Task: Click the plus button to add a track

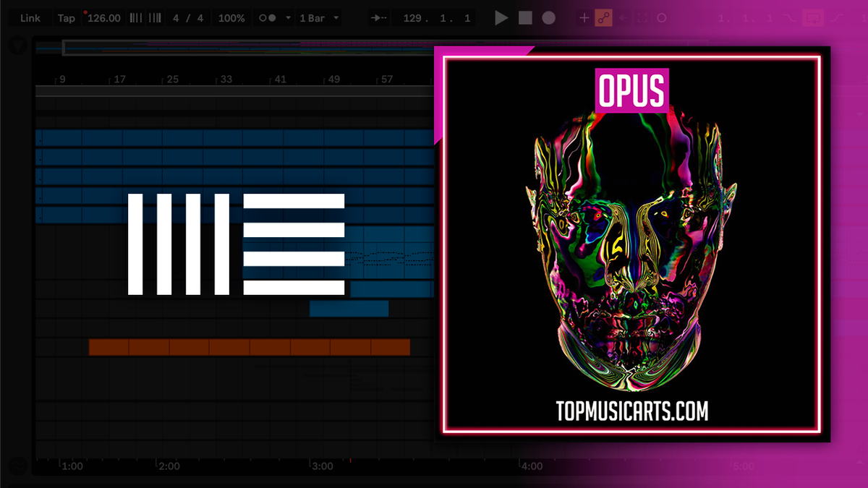Action: 584,17
